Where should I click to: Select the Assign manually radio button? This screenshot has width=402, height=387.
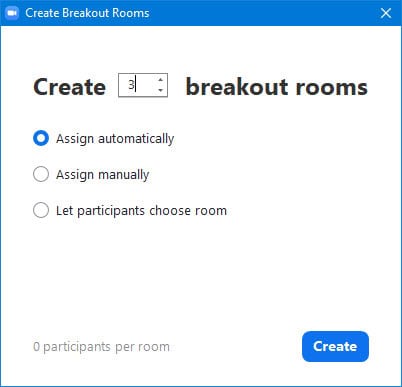pos(41,174)
